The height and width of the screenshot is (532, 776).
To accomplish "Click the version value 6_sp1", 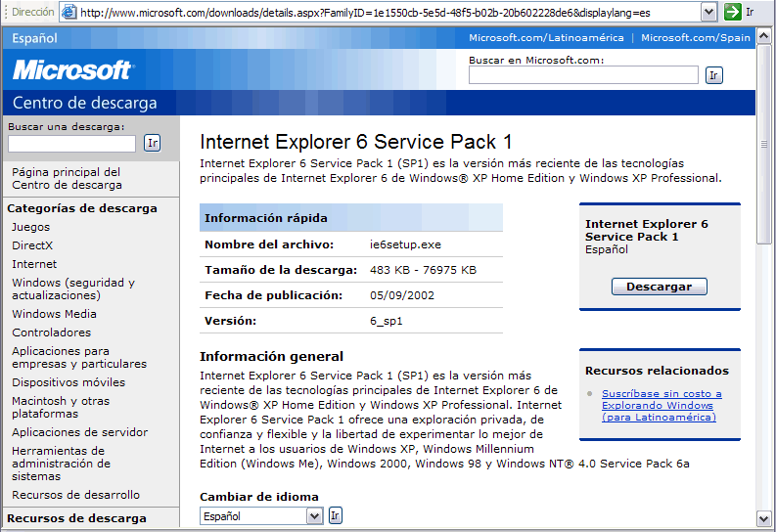I will click(386, 321).
